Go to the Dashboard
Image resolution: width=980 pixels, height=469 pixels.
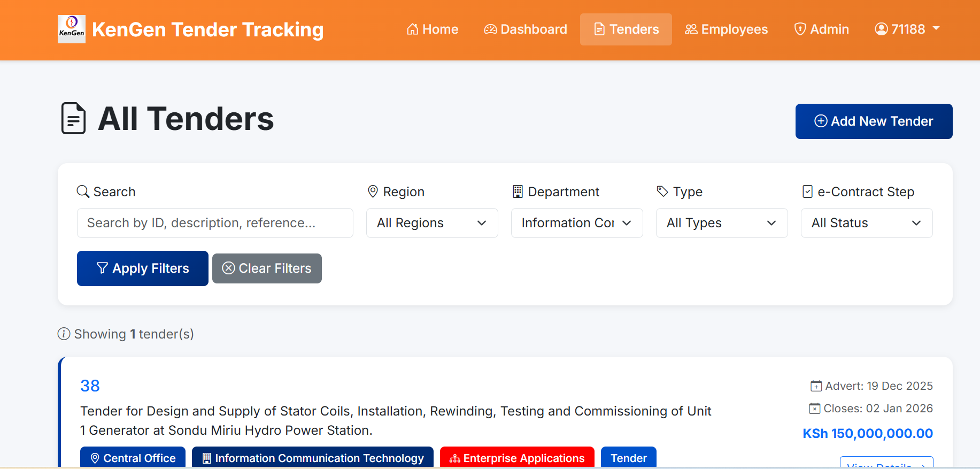[526, 29]
